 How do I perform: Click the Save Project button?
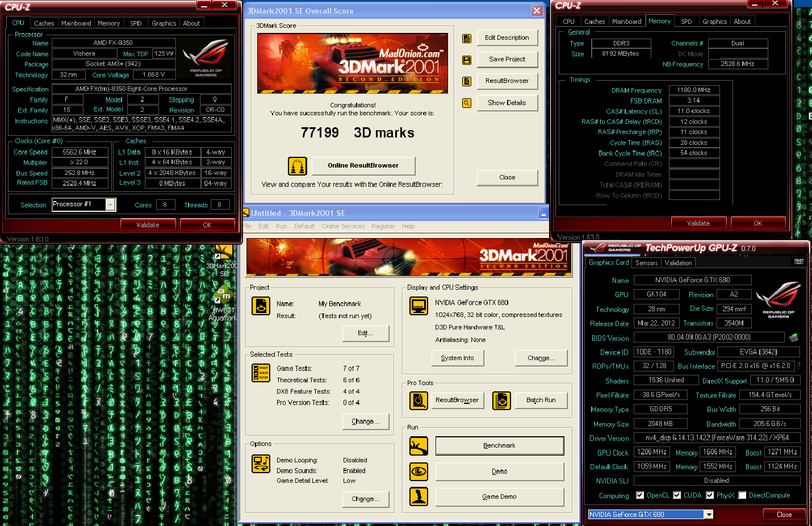507,59
